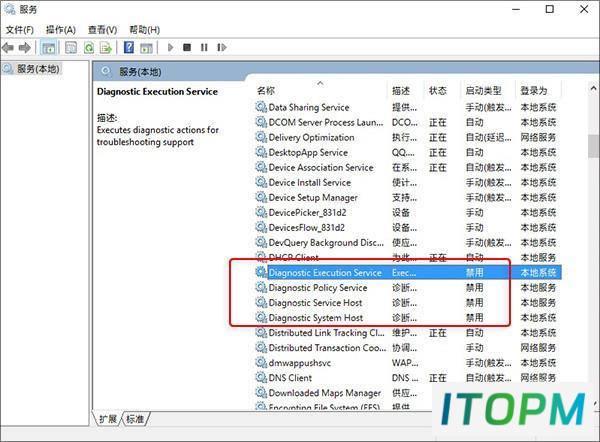The image size is (600, 442).
Task: Select the Delivery Optimization service
Action: click(x=407, y=137)
